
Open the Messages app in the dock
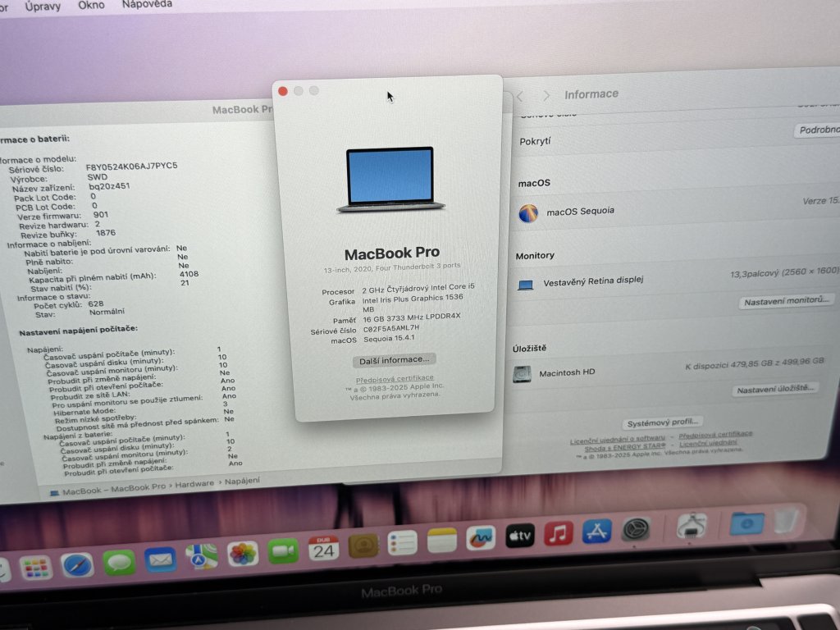click(x=118, y=562)
